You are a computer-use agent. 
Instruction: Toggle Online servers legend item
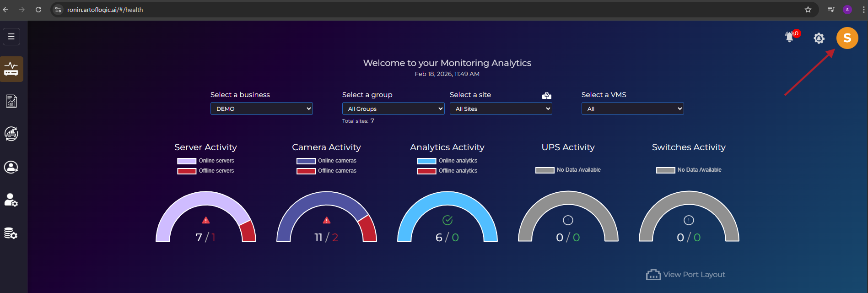pos(206,161)
